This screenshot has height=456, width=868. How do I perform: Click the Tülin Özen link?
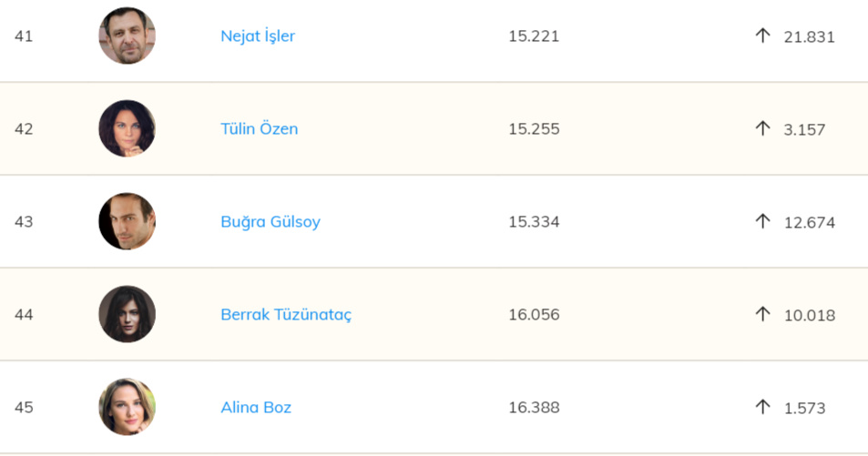(259, 129)
